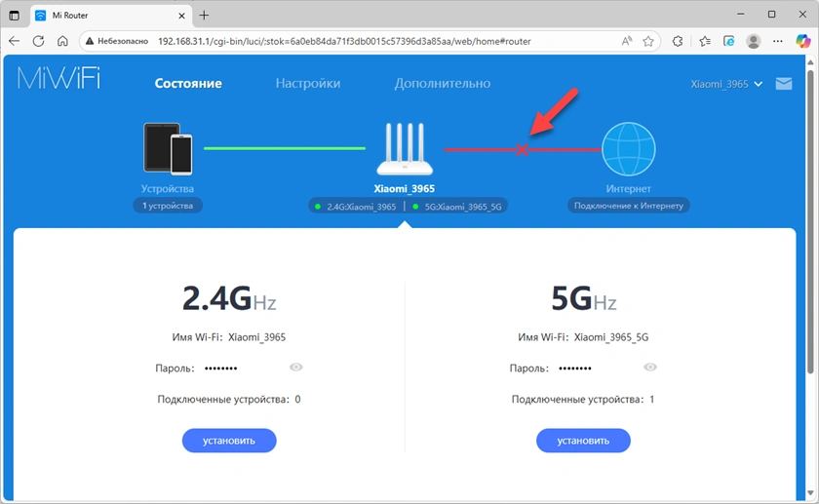Open the Настройки tab

coord(308,84)
